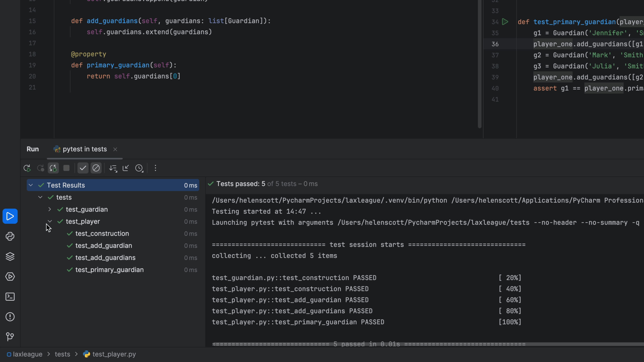Viewport: 644px width, 362px height.
Task: Click Rerun Failed Tests icon
Action: pyautogui.click(x=40, y=168)
